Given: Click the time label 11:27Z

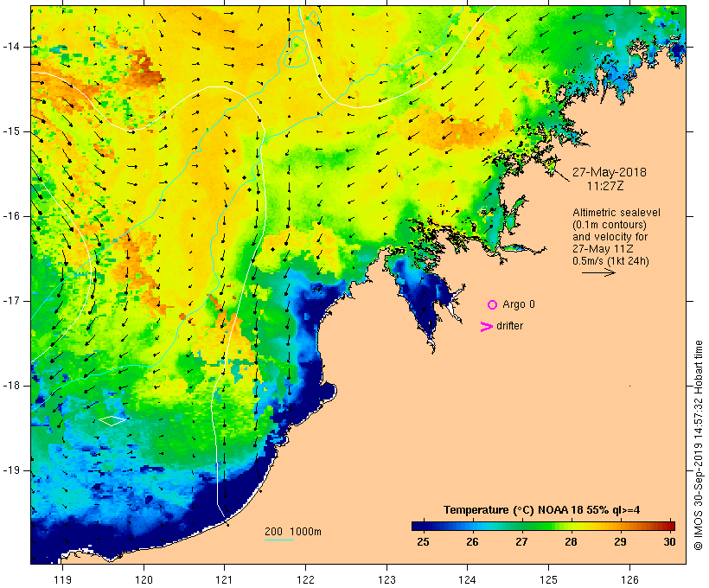Looking at the screenshot, I should click(605, 186).
